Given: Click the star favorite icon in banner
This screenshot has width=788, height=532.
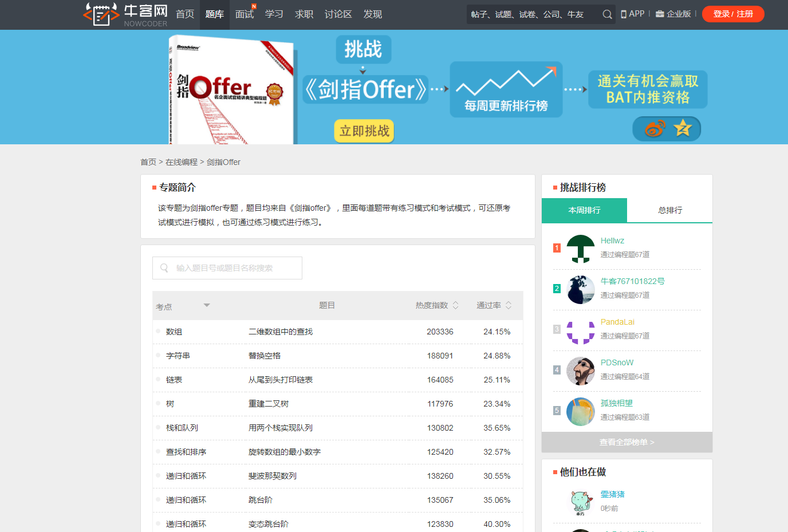Looking at the screenshot, I should tap(683, 128).
